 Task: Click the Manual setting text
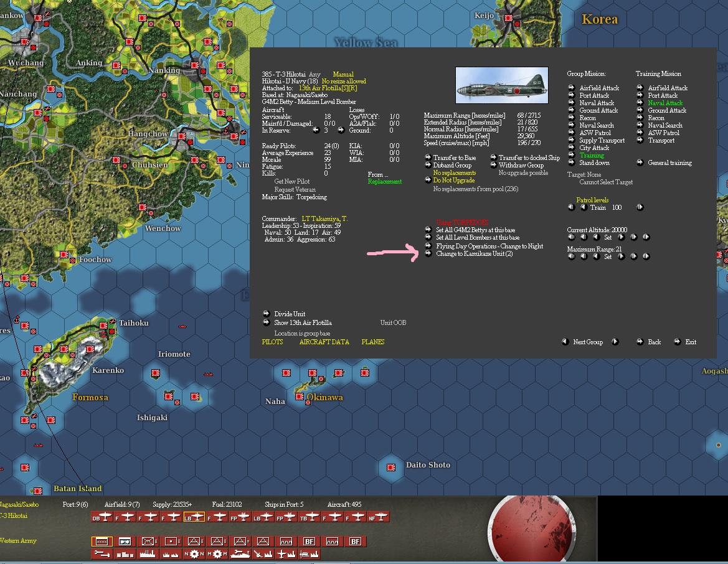(343, 74)
